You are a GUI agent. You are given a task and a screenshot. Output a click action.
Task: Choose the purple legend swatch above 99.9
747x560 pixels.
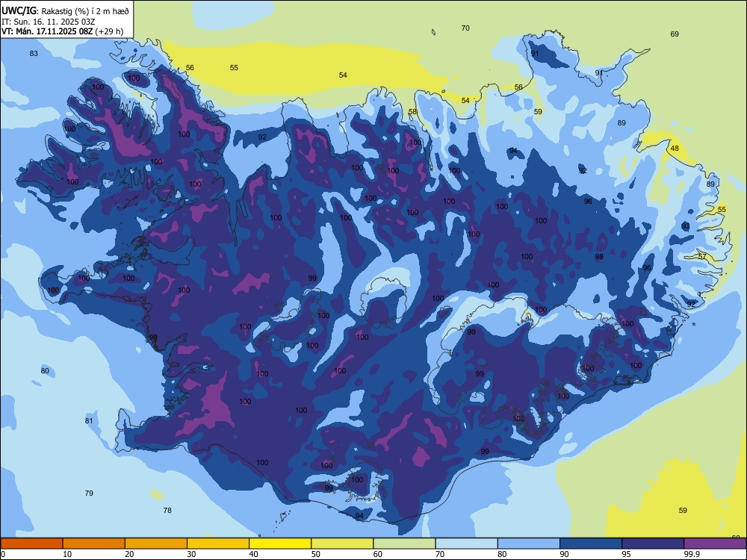pyautogui.click(x=715, y=544)
